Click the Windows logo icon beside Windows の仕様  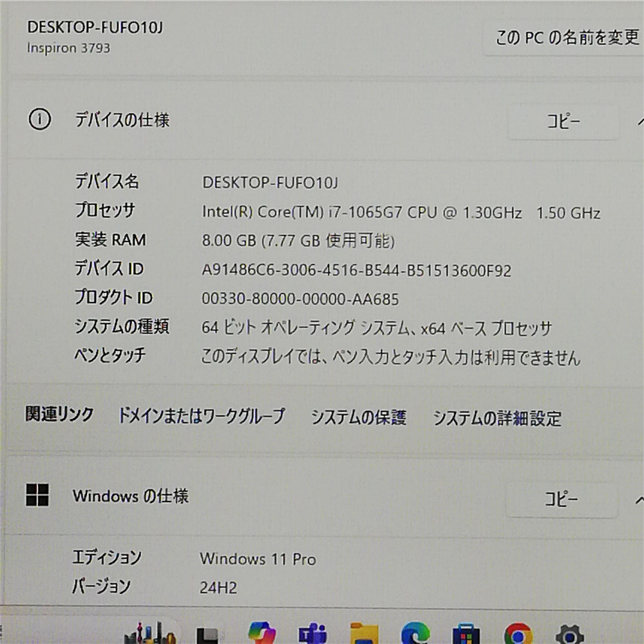pyautogui.click(x=37, y=494)
